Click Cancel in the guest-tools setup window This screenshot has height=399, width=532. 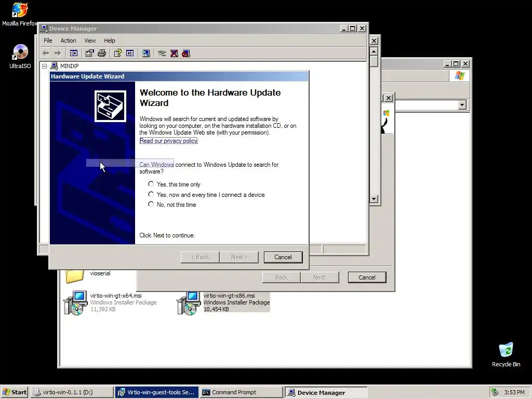[x=367, y=277]
